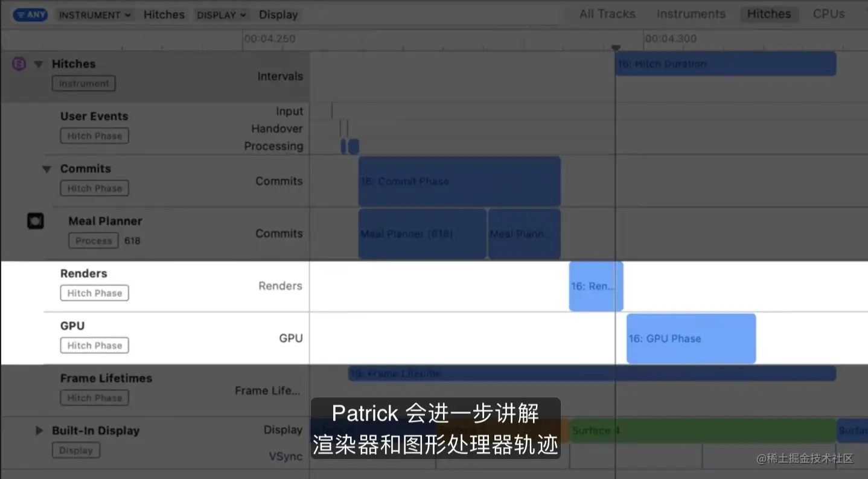Click Hitch Phase tag under Frame Lifetimes

[x=95, y=398]
